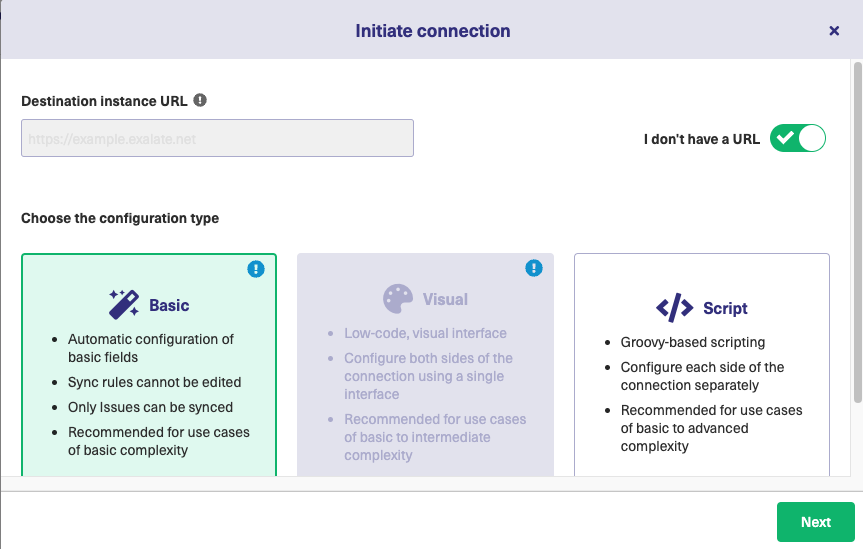This screenshot has width=863, height=549.
Task: Click the info badge on the Basic card
Action: coord(258,269)
